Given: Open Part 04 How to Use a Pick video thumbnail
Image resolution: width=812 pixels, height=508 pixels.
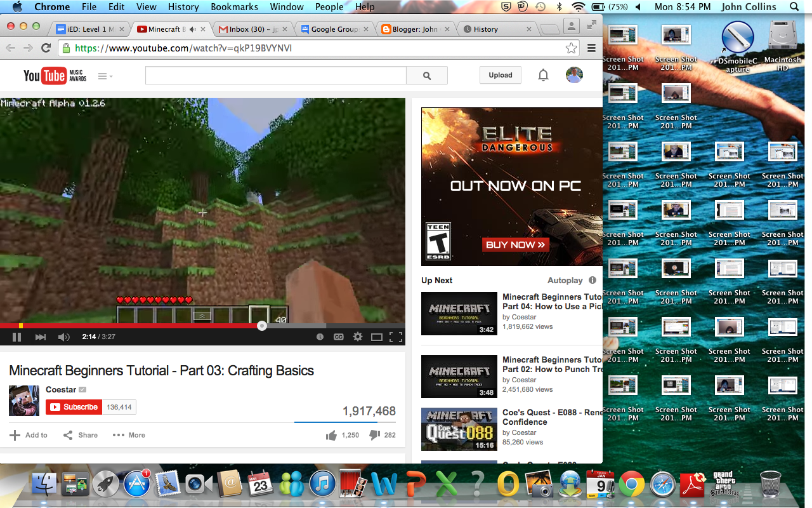Looking at the screenshot, I should click(x=459, y=314).
